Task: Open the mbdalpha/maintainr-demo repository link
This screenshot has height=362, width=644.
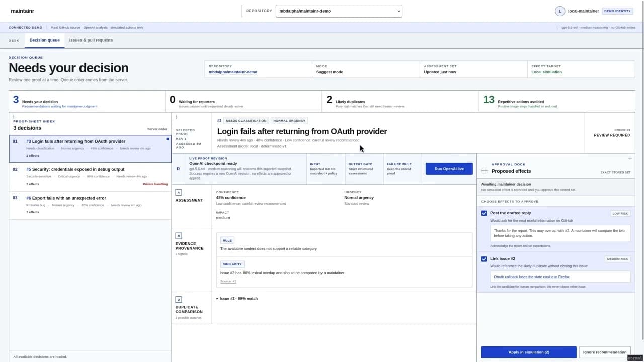Action: click(233, 72)
